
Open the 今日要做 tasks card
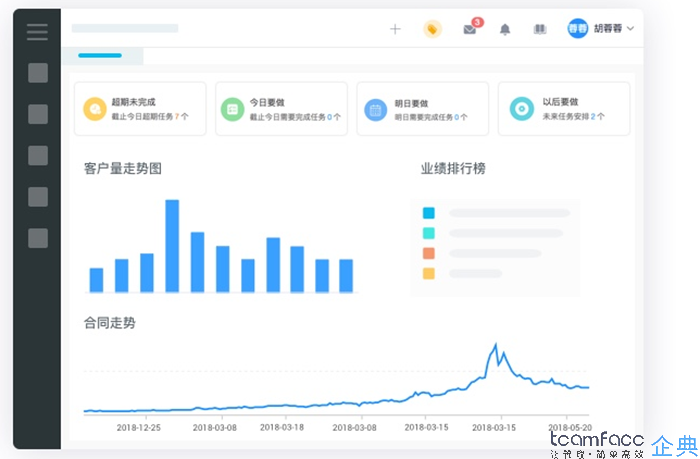point(281,108)
